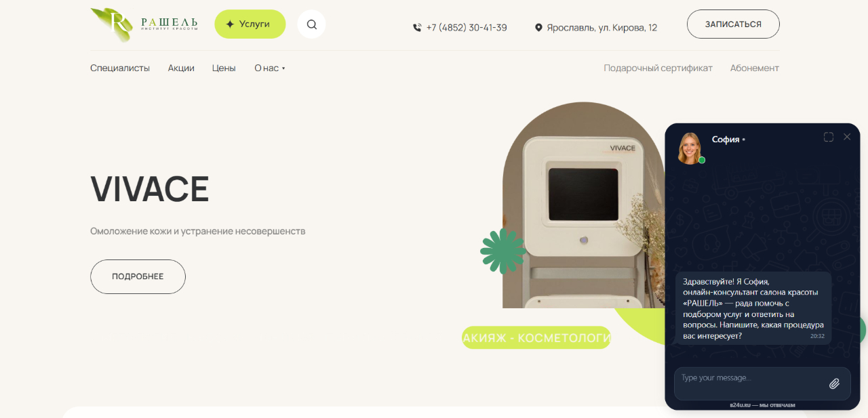Image resolution: width=868 pixels, height=418 pixels.
Task: Click the РАШЕЛЬ logo in the header
Action: coord(144,24)
